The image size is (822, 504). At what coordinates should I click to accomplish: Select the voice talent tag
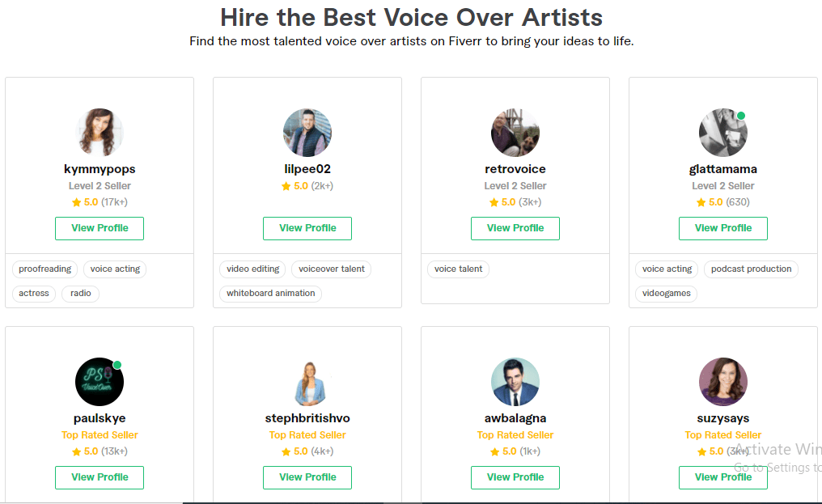pos(458,269)
